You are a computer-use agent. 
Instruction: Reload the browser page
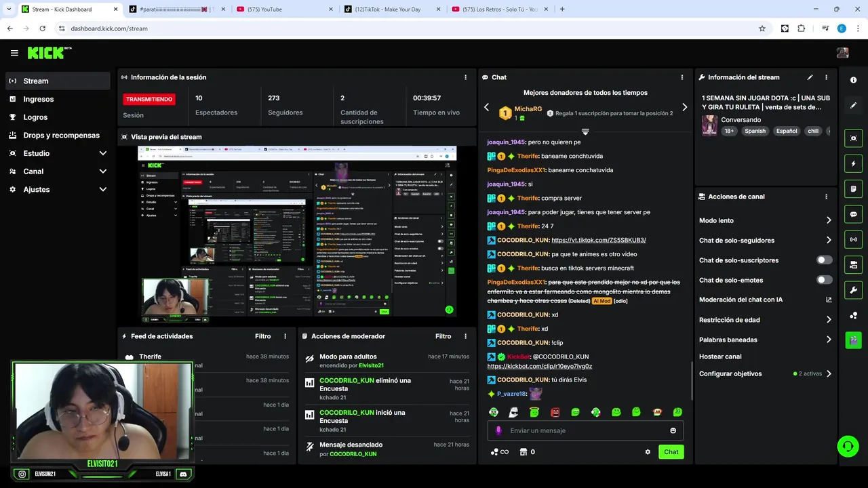coord(42,28)
